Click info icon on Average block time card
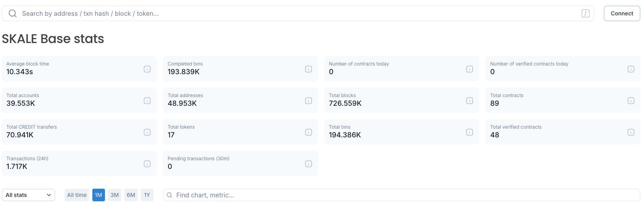This screenshot has width=644, height=208. (147, 69)
